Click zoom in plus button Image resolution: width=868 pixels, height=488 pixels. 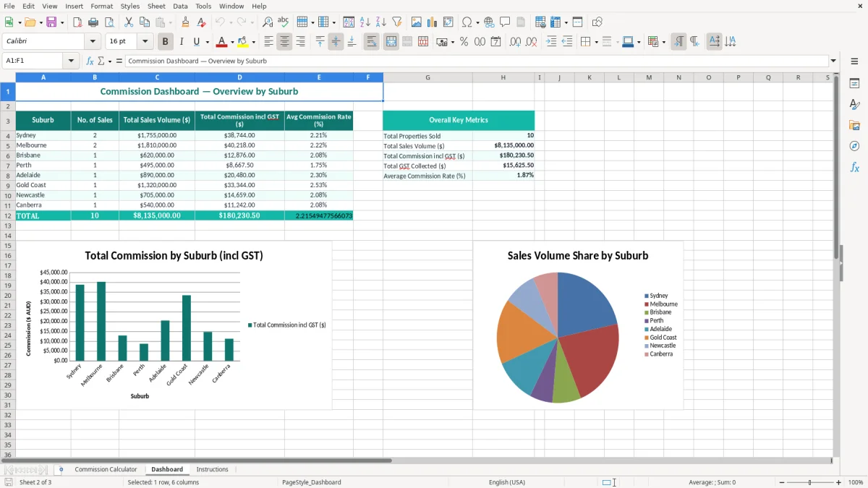pos(839,482)
